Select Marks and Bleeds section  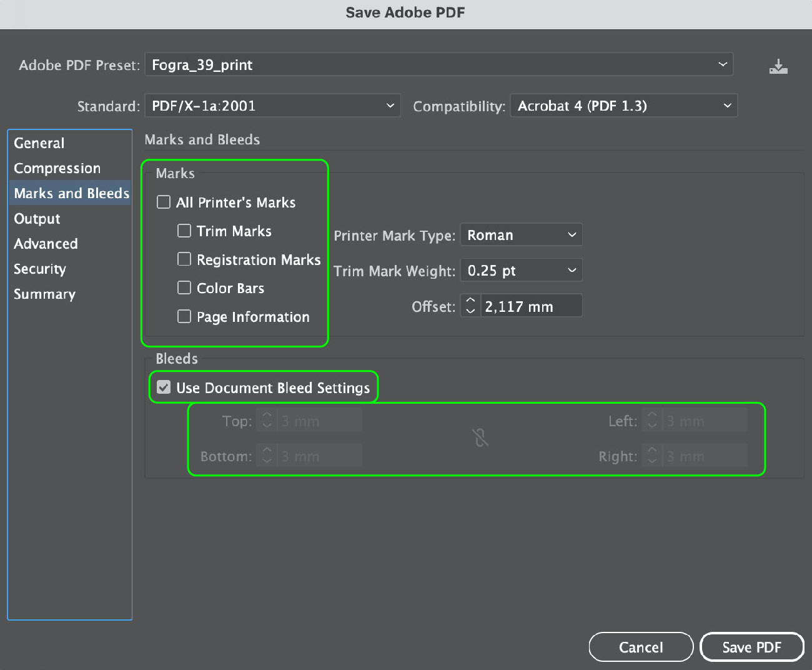coord(69,193)
